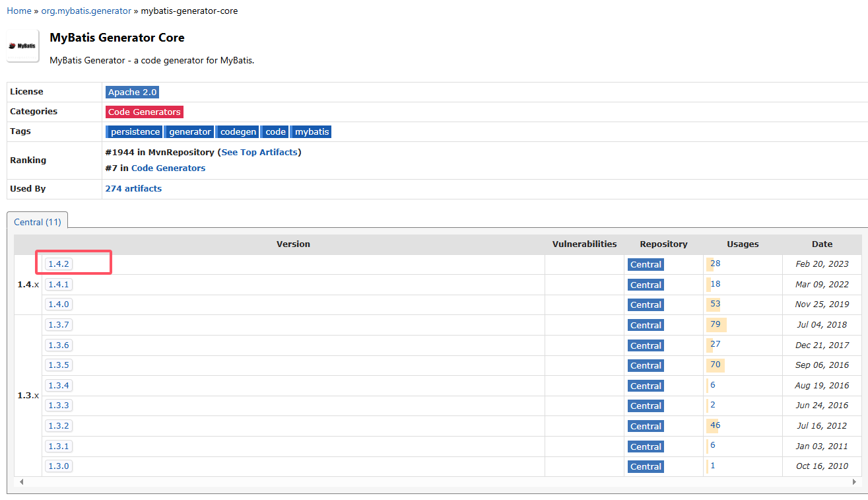Open version 1.3.6
This screenshot has width=868, height=500.
click(x=59, y=345)
